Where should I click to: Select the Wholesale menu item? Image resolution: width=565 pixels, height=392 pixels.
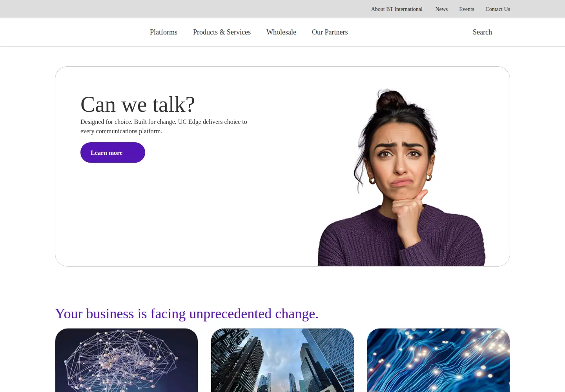[281, 32]
